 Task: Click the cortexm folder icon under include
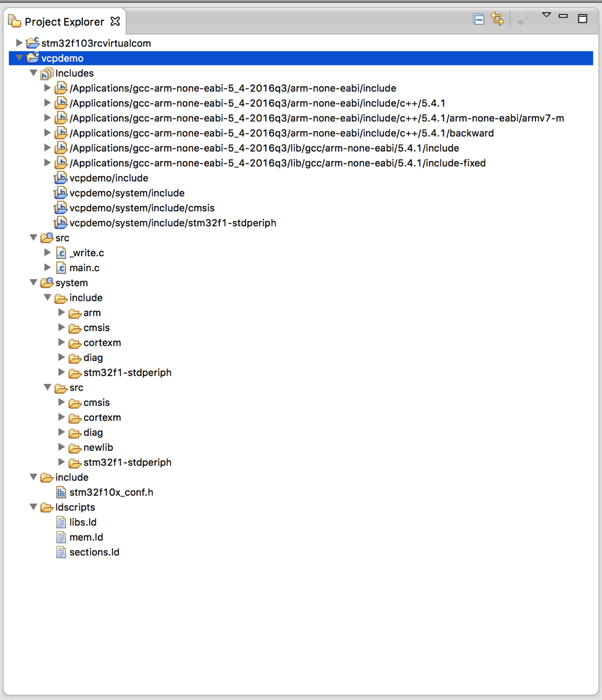click(75, 343)
